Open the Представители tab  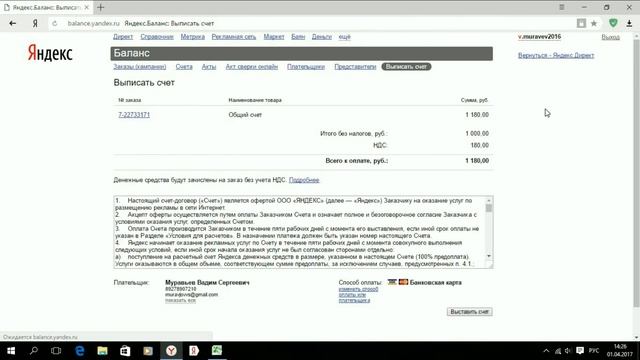355,67
